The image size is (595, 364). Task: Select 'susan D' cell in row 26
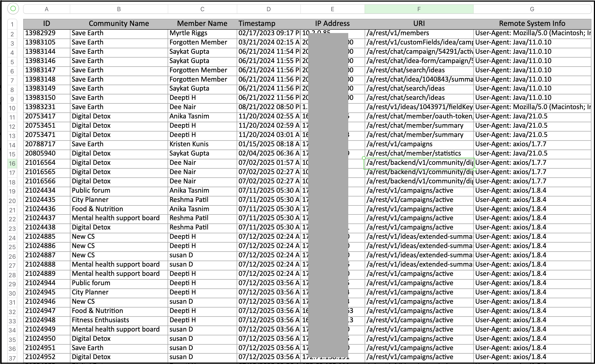202,255
